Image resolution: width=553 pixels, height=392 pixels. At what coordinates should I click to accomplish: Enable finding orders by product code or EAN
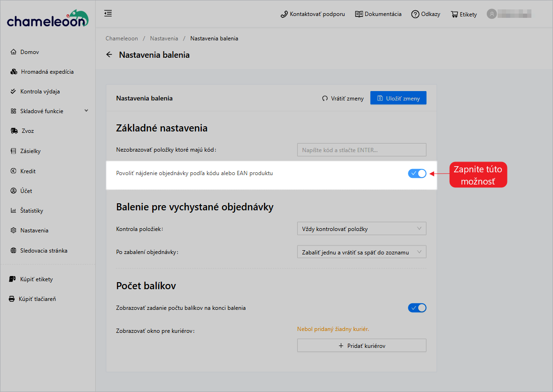(x=417, y=173)
